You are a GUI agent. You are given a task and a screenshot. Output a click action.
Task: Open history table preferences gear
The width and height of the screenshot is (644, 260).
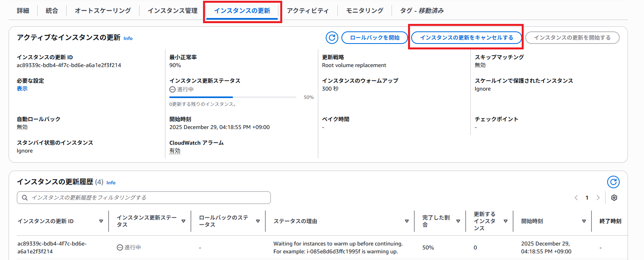tap(614, 198)
